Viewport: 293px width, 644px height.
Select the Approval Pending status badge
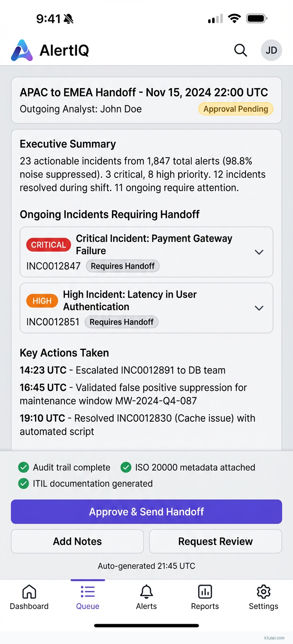pyautogui.click(x=236, y=109)
